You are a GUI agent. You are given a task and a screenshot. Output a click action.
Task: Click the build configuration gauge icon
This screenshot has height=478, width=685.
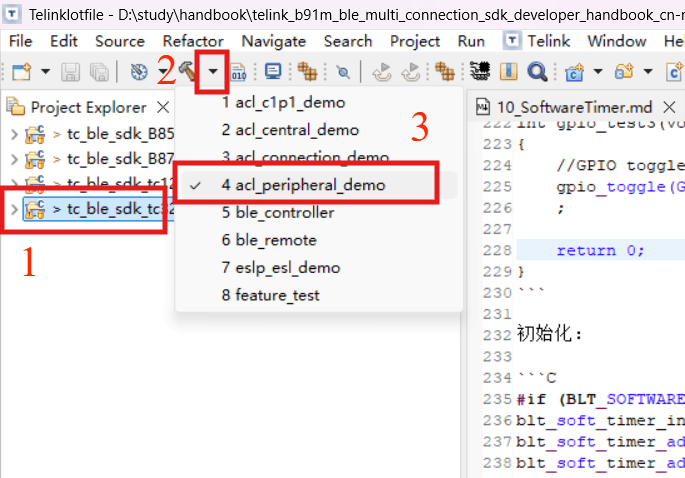pyautogui.click(x=139, y=72)
